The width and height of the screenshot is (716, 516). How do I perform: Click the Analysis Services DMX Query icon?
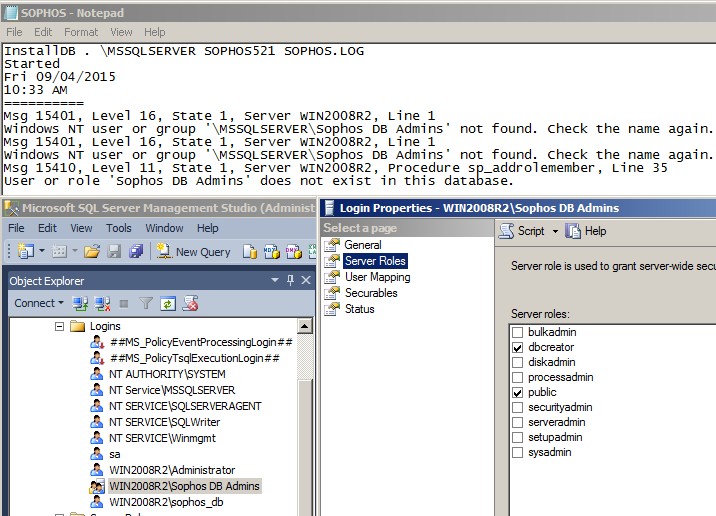pos(294,252)
